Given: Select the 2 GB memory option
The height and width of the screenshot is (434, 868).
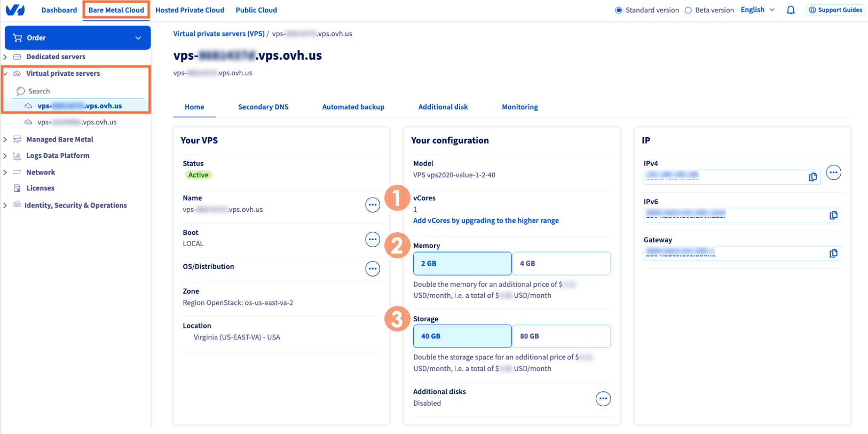Looking at the screenshot, I should 462,263.
